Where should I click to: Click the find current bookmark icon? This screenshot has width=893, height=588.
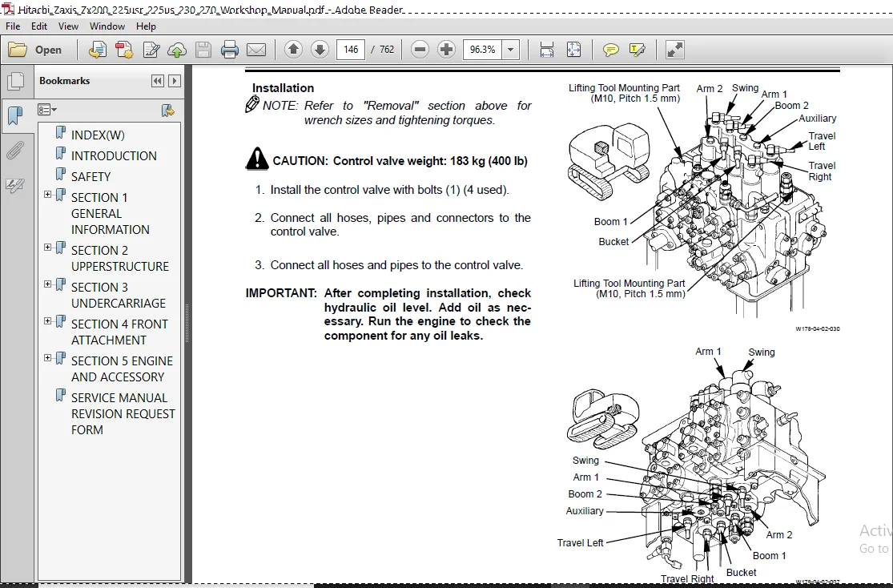click(x=167, y=110)
